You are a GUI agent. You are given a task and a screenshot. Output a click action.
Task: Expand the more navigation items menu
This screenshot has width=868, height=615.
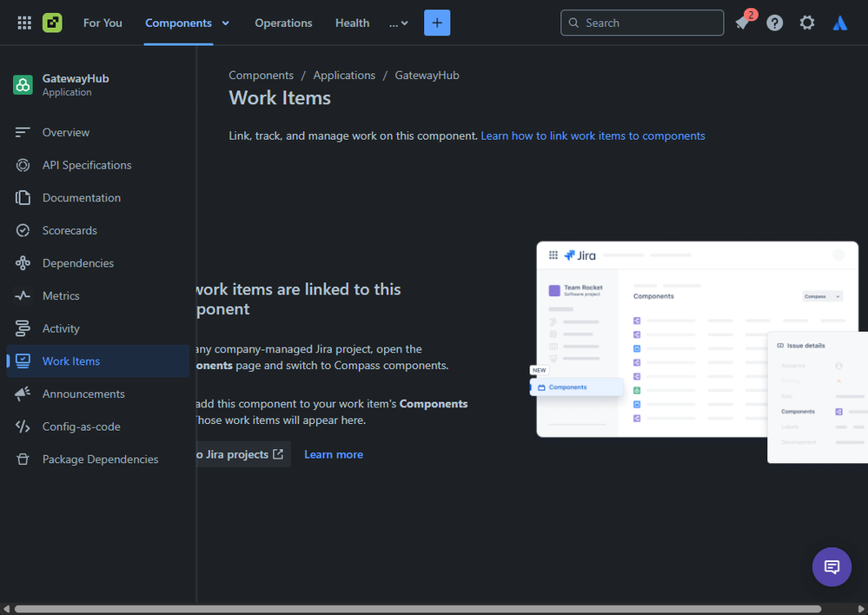click(x=399, y=23)
